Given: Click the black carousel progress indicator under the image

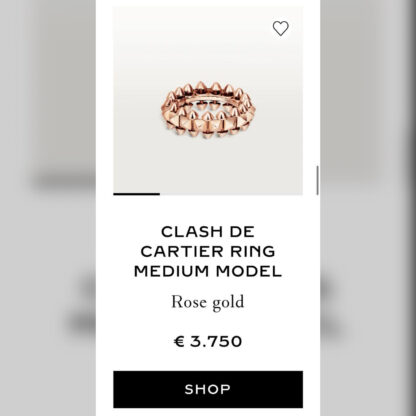Looking at the screenshot, I should tap(137, 194).
